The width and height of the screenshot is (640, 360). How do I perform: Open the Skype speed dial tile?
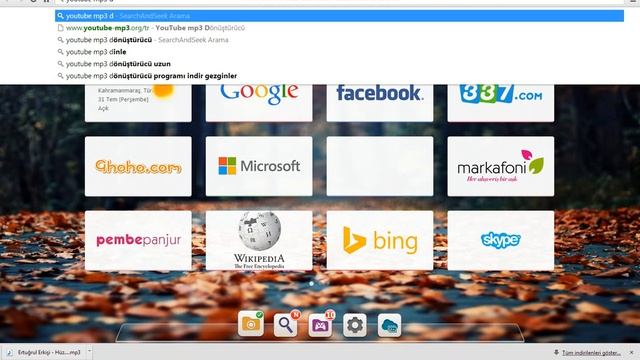[x=501, y=240]
